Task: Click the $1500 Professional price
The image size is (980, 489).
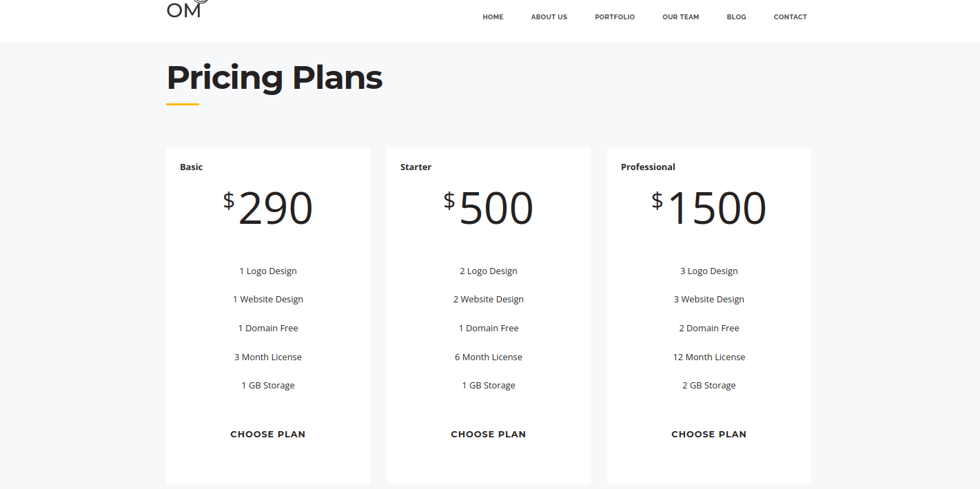Action: coord(709,208)
